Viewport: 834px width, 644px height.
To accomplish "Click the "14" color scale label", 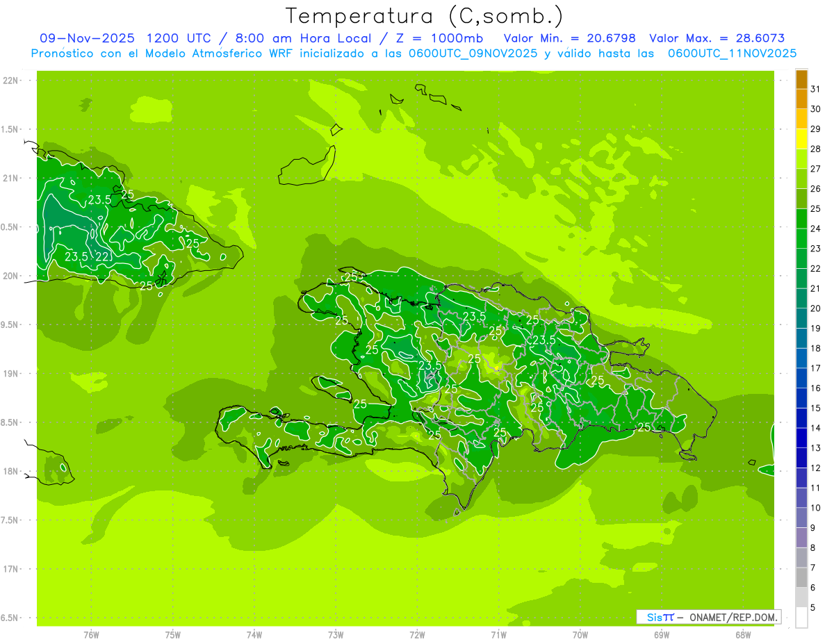I will pyautogui.click(x=815, y=428).
